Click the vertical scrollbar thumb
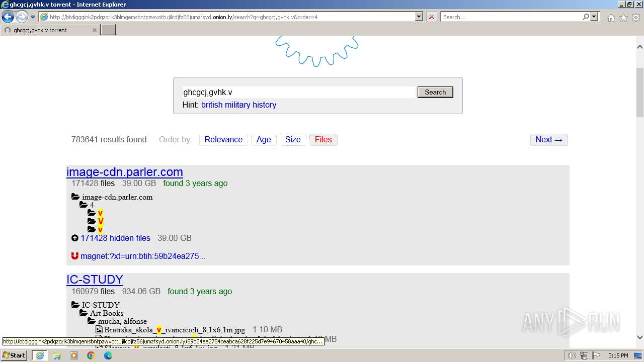This screenshot has width=644, height=362. (x=640, y=92)
